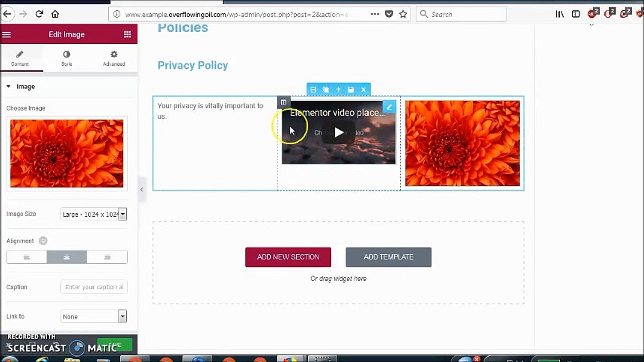The height and width of the screenshot is (362, 644).
Task: Click the first red extension icon with badge 2
Action: point(593,13)
